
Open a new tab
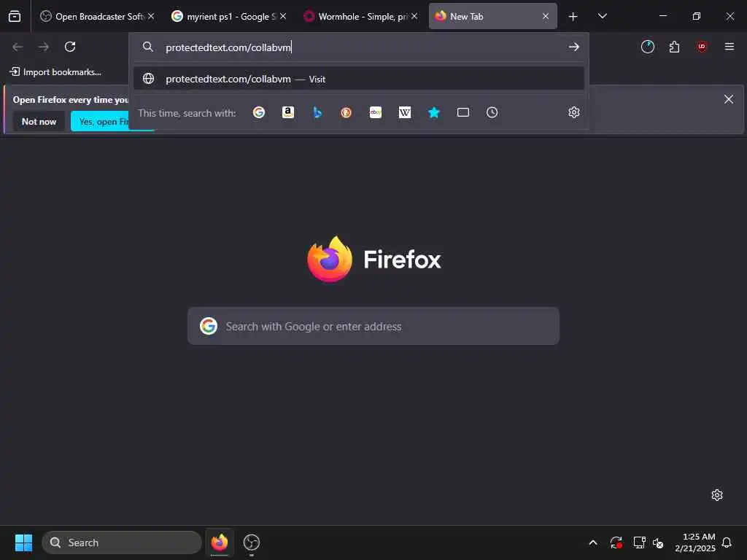[573, 17]
